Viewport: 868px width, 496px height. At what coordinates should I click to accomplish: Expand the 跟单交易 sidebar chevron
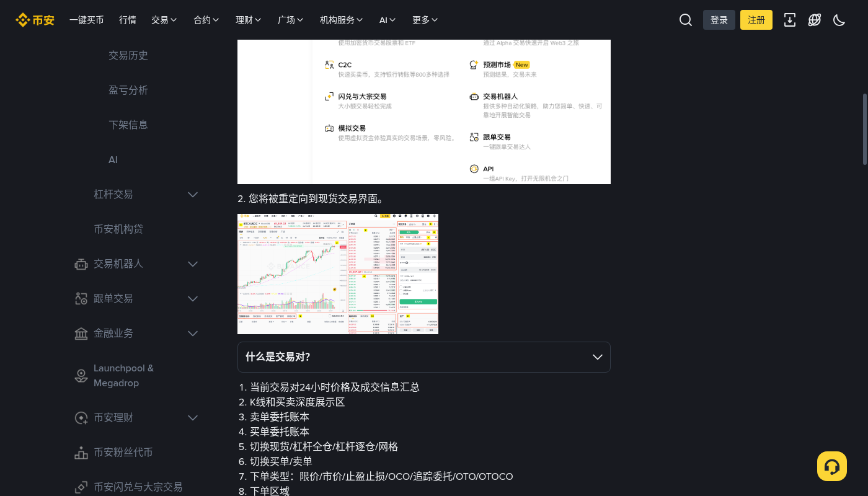(x=193, y=299)
